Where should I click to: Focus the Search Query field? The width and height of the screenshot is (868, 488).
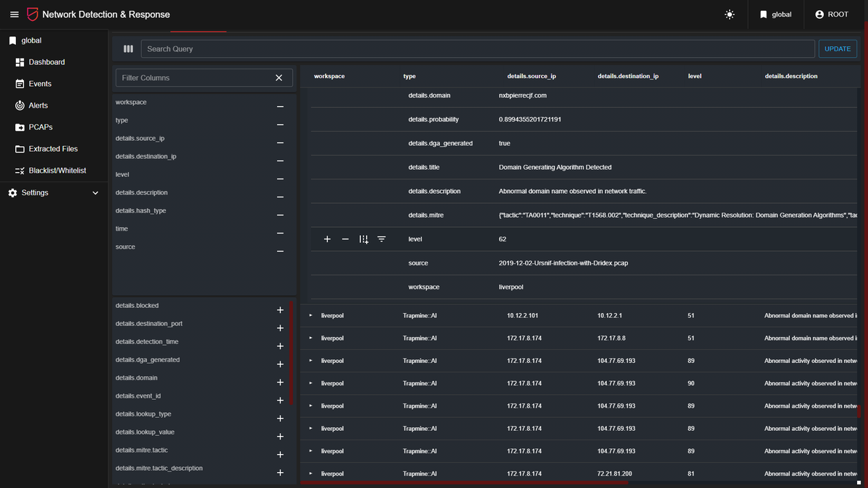477,49
